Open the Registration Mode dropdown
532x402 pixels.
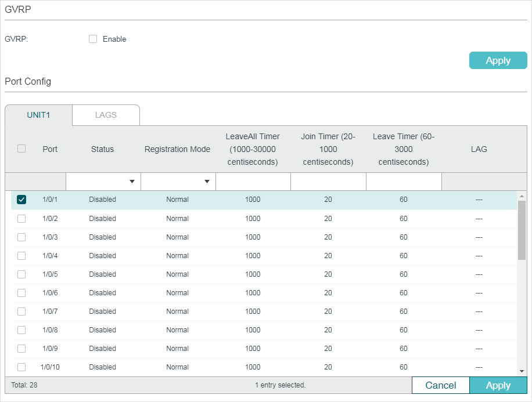pyautogui.click(x=178, y=182)
